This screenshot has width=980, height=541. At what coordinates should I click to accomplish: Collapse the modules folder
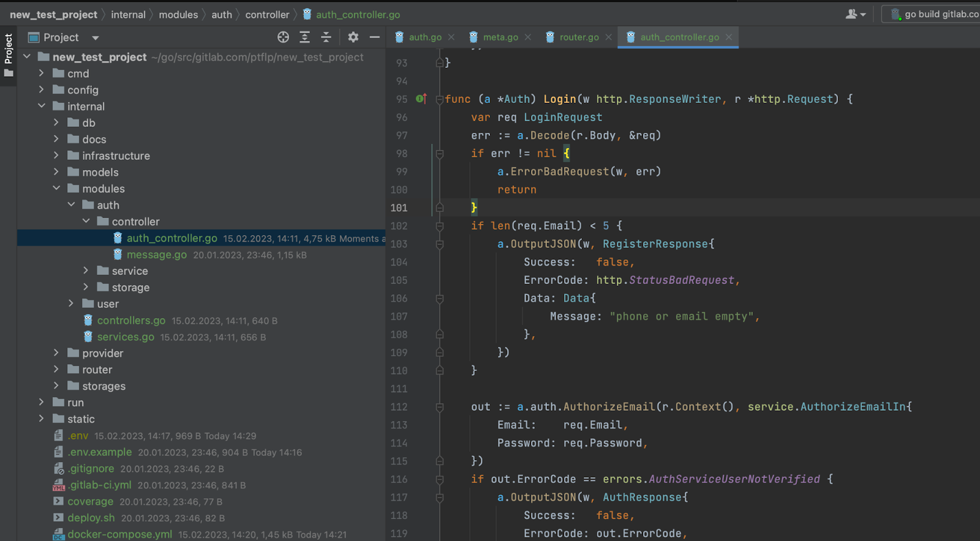pyautogui.click(x=56, y=188)
